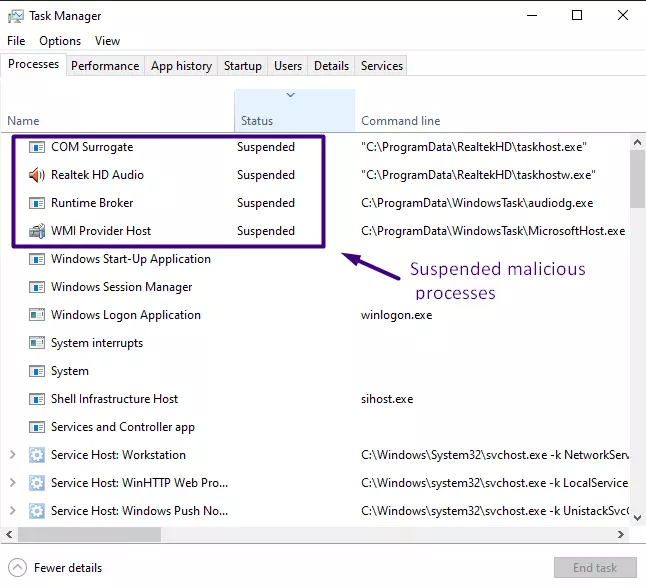Image resolution: width=646 pixels, height=588 pixels.
Task: Click the WMI Provider Host icon
Action: pos(37,231)
